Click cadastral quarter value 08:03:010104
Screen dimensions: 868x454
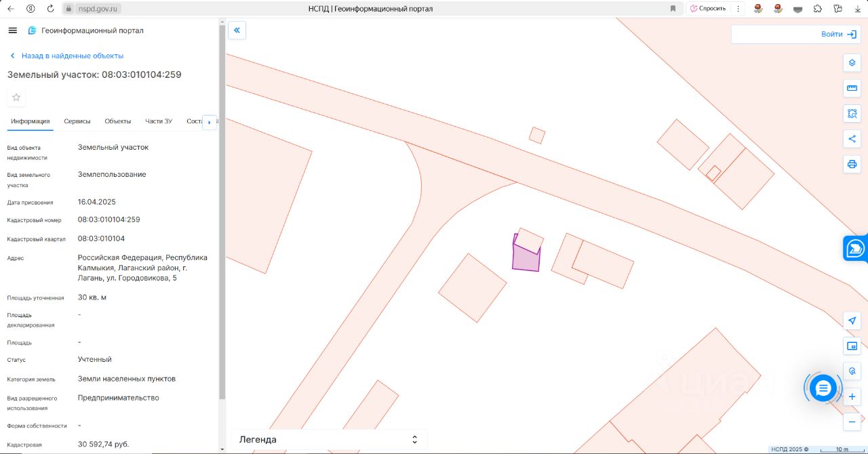[101, 239]
